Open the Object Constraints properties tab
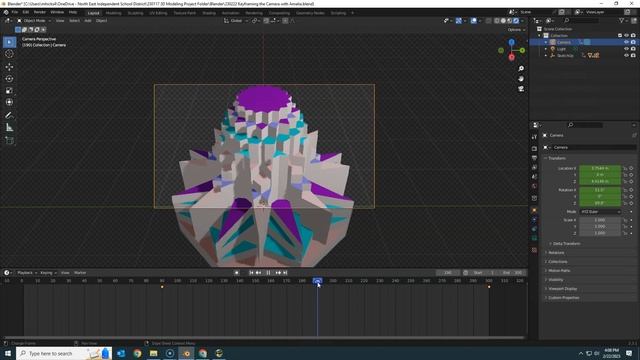The height and width of the screenshot is (360, 640). [x=534, y=229]
